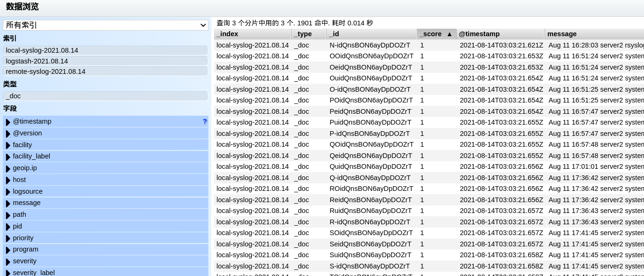Viewport: 644px width, 276px height.
Task: Select row with id OOidQnsBON6ayDpDOZrT
Action: point(429,56)
